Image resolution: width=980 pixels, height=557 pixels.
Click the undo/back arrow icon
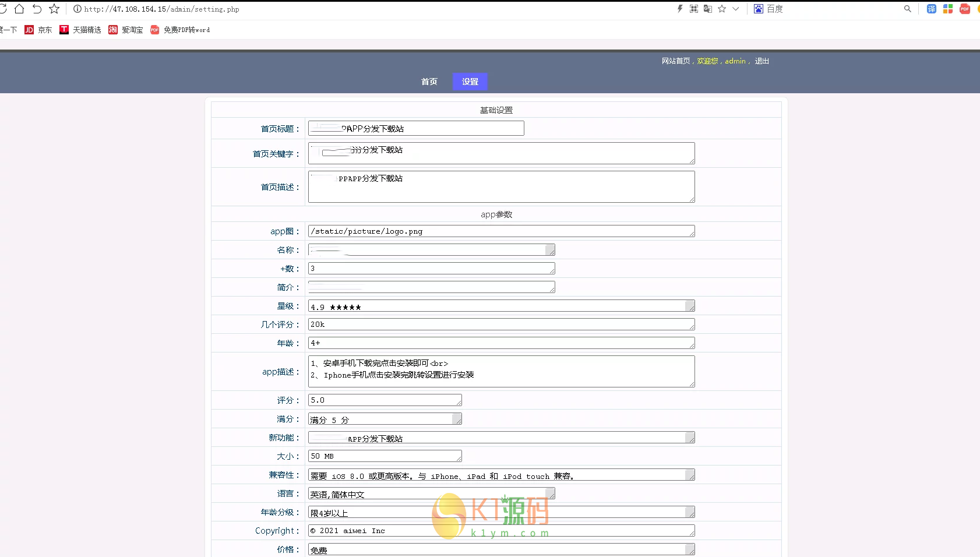tap(37, 9)
